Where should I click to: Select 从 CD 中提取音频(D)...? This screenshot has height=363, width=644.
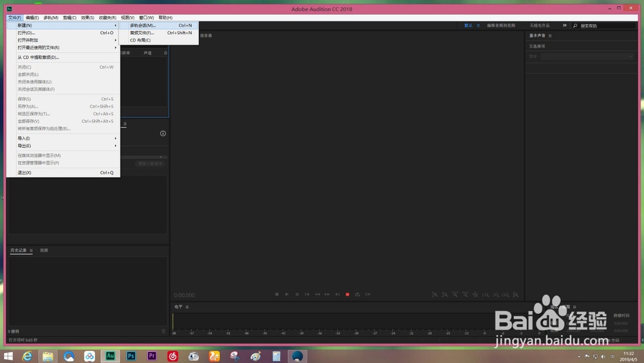click(64, 57)
